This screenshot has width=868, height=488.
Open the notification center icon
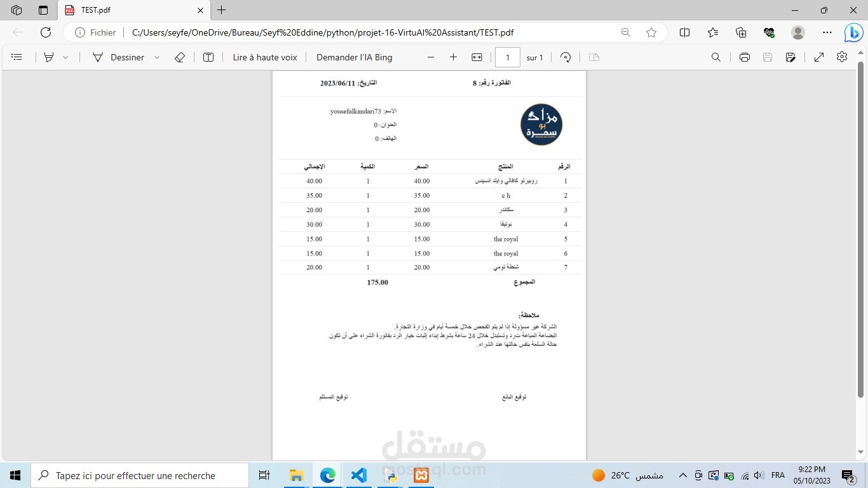(848, 475)
